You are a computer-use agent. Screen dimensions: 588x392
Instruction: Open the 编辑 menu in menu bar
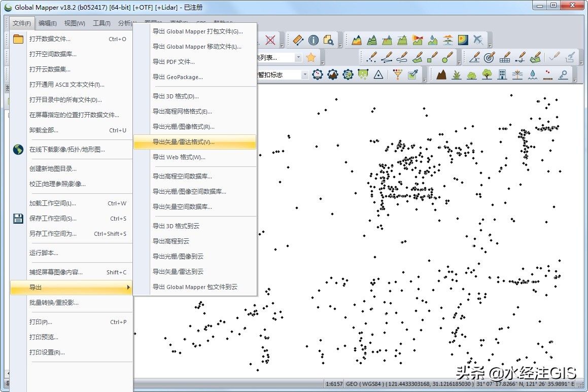[48, 23]
